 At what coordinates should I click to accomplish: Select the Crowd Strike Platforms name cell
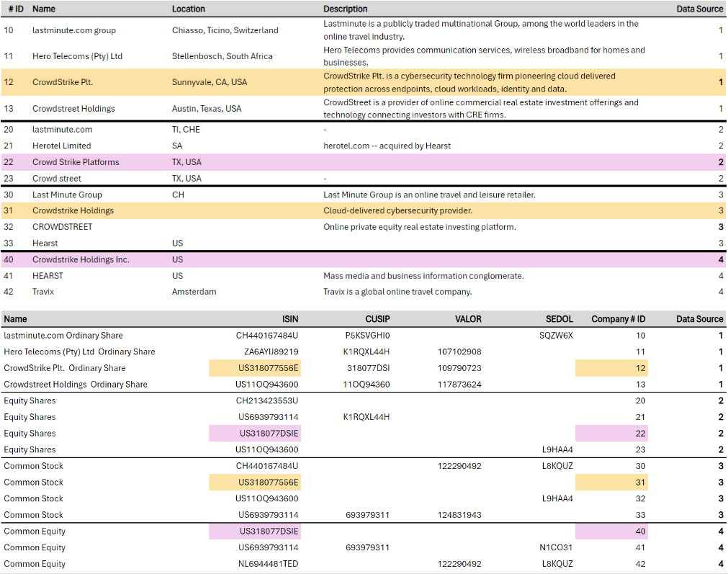[x=76, y=162]
